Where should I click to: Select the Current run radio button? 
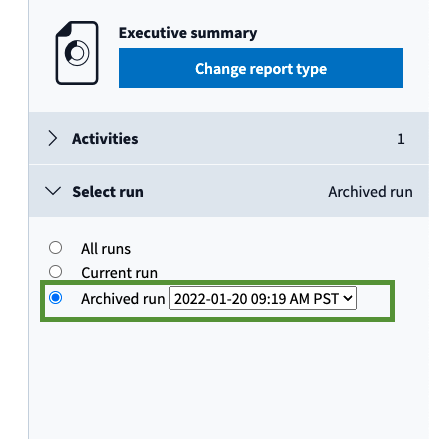pyautogui.click(x=55, y=272)
